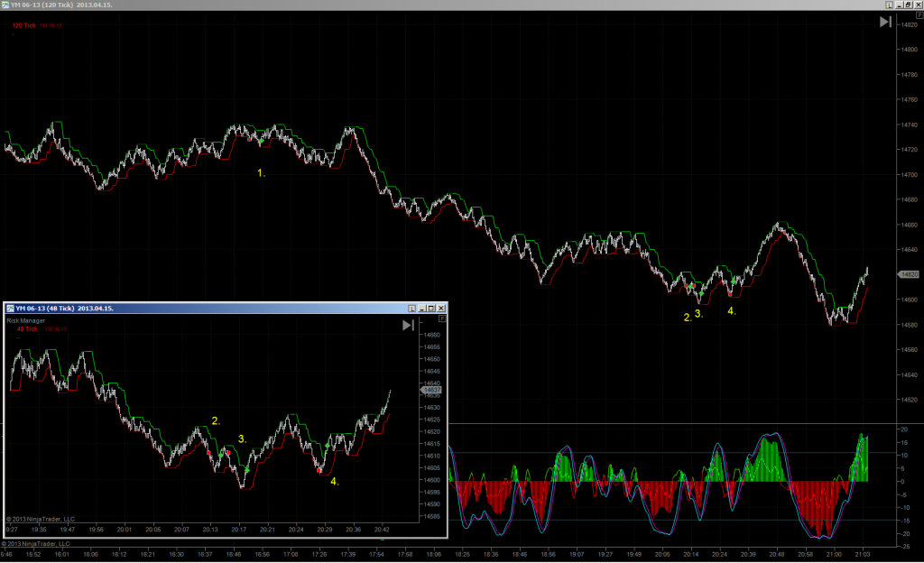Click the 14700 price axis label on the main chart
924x563 pixels.
(909, 175)
